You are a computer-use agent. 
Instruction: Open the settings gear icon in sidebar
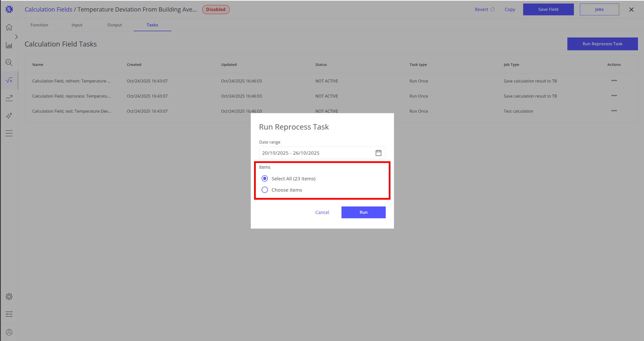(x=9, y=296)
